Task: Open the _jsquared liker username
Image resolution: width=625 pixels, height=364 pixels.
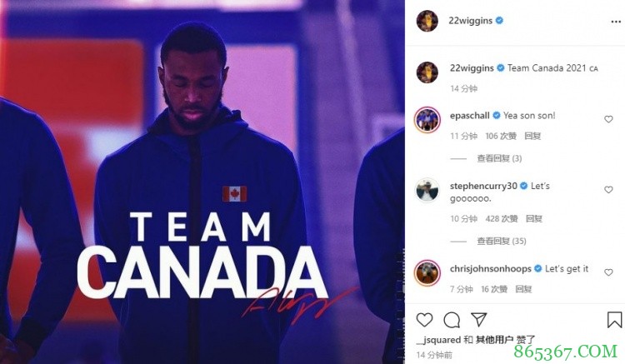Action: (438, 340)
